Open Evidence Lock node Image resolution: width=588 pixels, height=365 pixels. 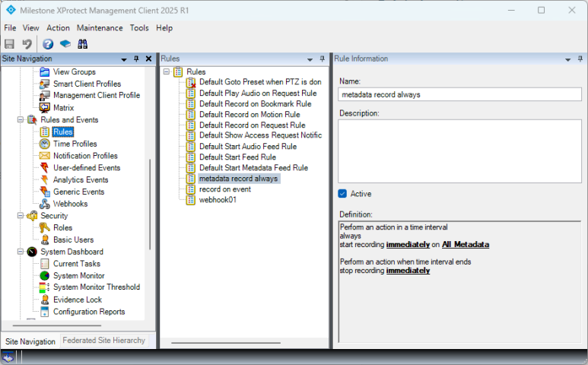click(78, 300)
